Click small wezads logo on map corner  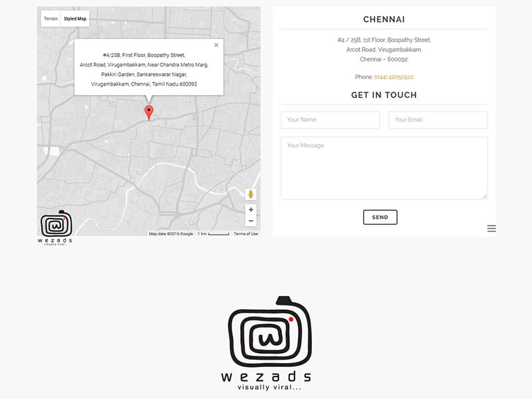tap(56, 228)
